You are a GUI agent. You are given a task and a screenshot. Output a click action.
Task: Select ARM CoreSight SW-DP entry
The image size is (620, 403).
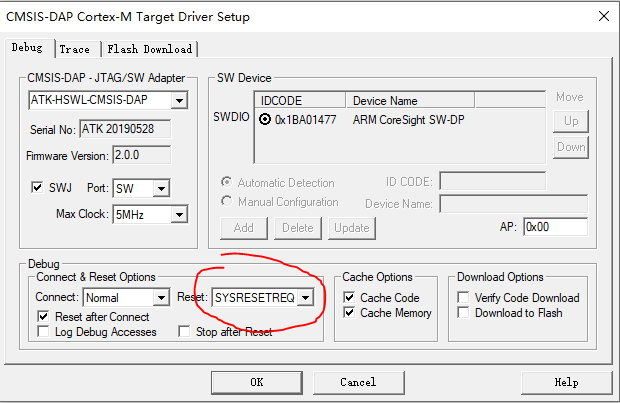(408, 120)
